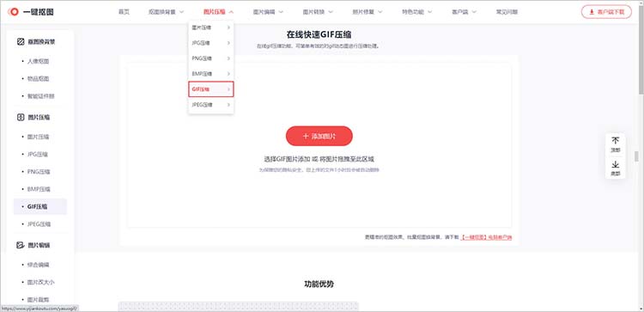
Task: Expand the 照片修复 nav dropdown arrow
Action: click(380, 12)
